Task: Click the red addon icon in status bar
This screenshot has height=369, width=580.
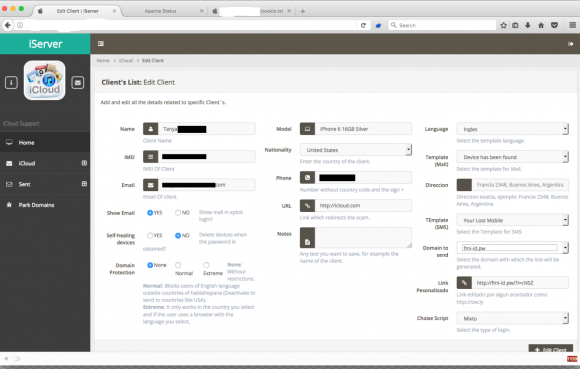Action: coord(572,359)
